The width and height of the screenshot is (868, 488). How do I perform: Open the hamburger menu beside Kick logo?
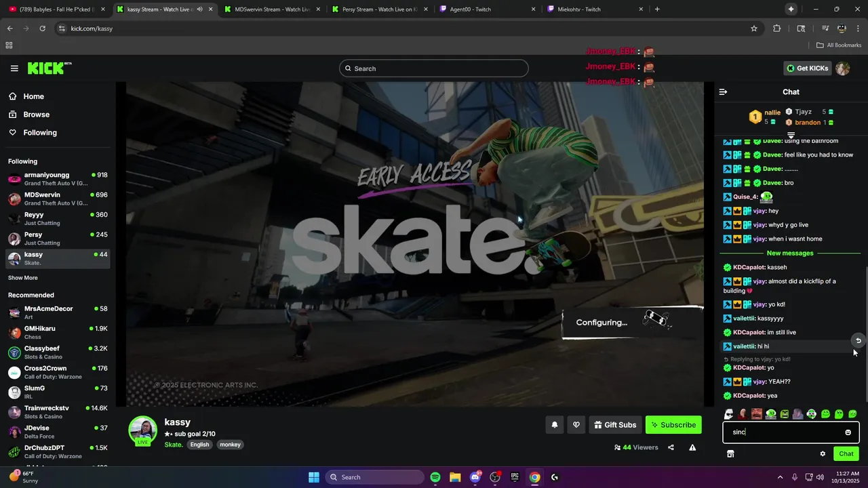14,68
